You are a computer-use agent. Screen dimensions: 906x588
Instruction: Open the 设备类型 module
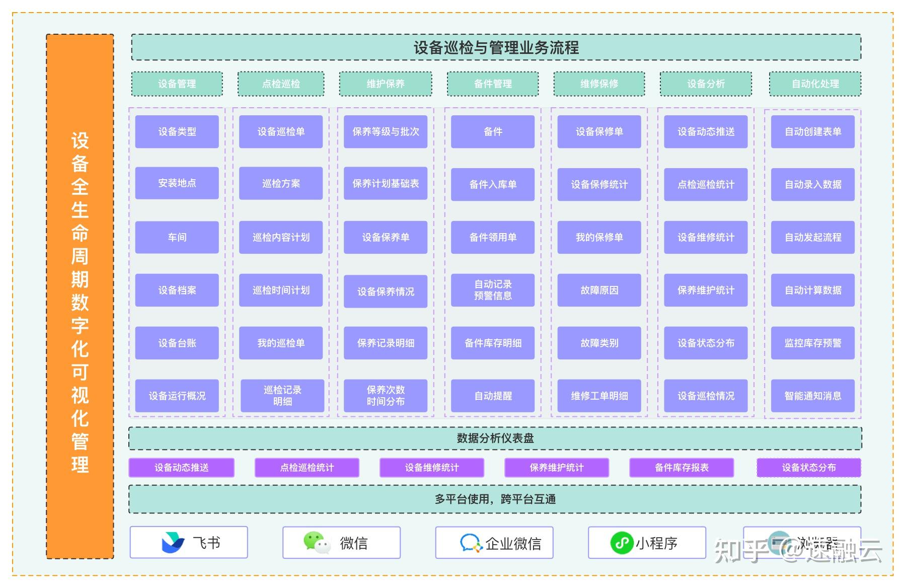[177, 132]
